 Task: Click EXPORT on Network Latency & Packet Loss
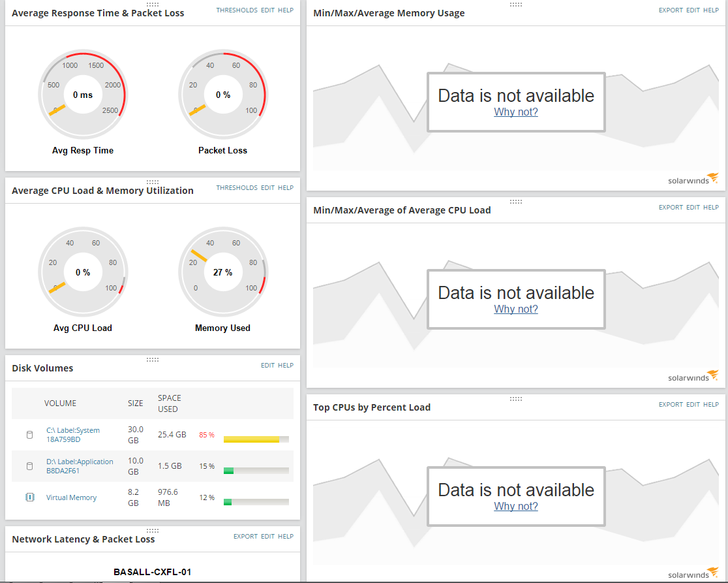[246, 537]
